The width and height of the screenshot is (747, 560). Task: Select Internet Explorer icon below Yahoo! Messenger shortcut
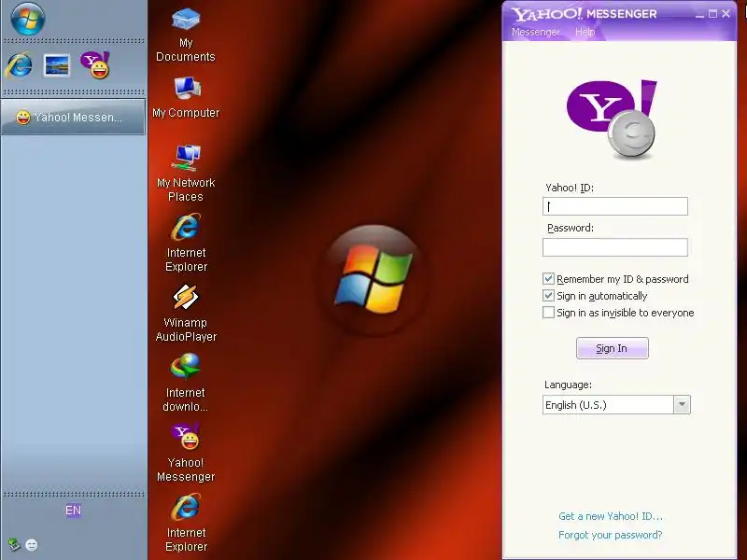click(186, 523)
